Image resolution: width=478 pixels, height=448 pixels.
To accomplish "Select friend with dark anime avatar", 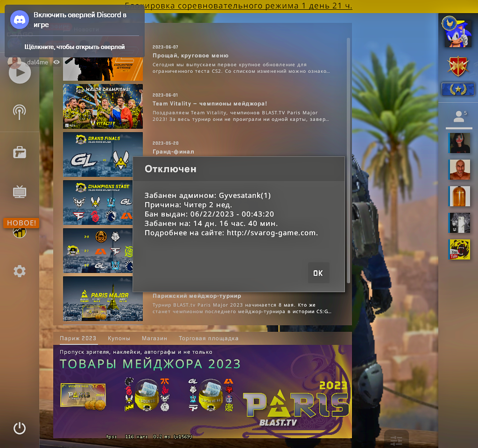I will (459, 223).
